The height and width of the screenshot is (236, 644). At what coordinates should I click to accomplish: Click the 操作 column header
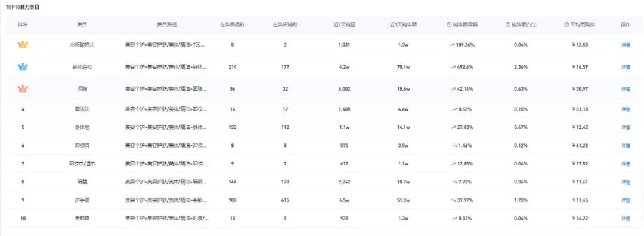[x=626, y=24]
